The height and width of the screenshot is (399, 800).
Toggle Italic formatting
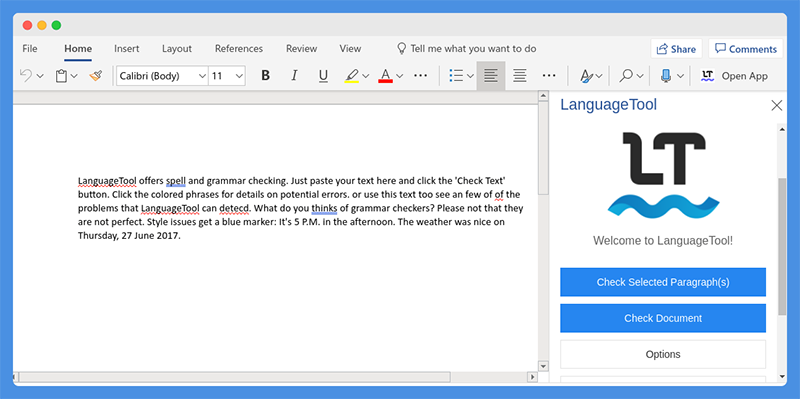click(294, 76)
